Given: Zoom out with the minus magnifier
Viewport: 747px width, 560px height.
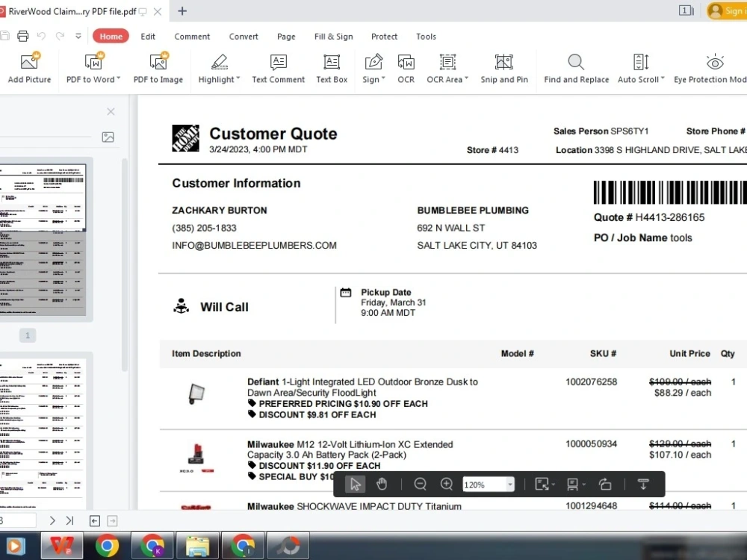Looking at the screenshot, I should pos(420,485).
